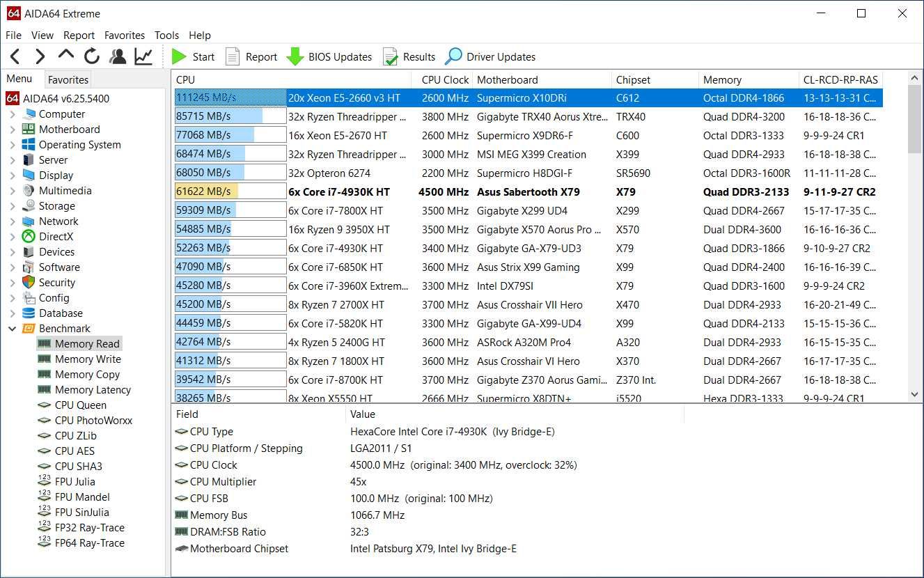Select CPU SHA3 benchmark
924x578 pixels.
(70, 466)
